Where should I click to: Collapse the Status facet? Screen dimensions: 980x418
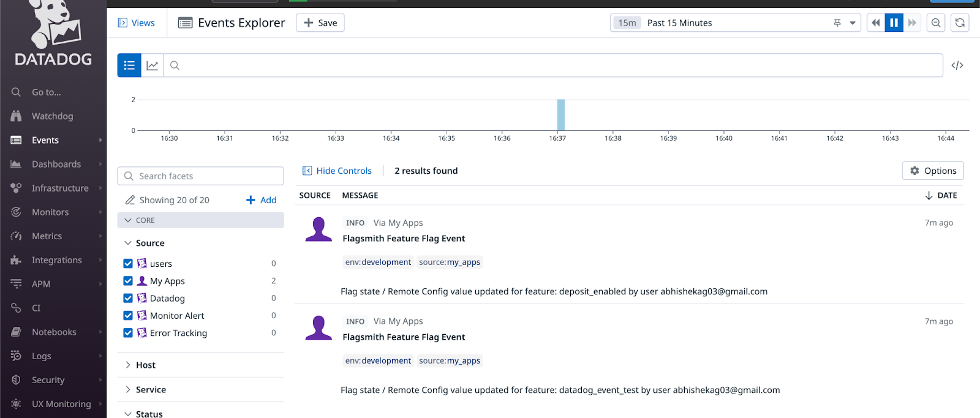pyautogui.click(x=144, y=414)
